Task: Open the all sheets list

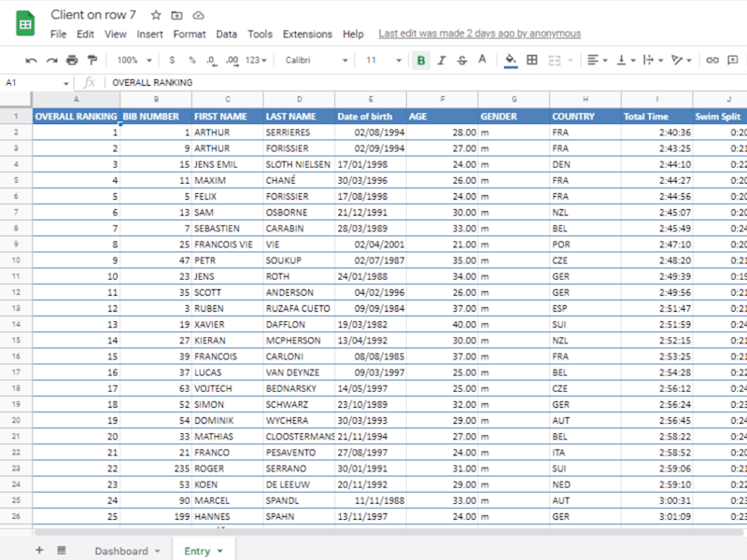Action: pos(62,550)
